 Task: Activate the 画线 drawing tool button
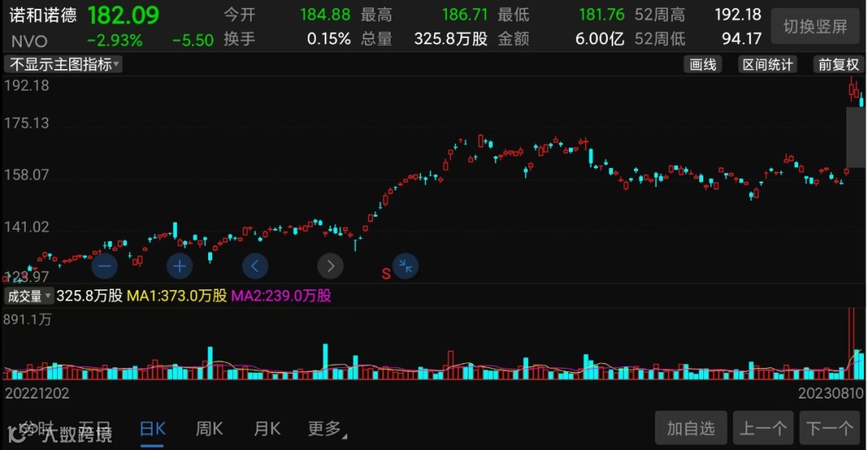click(x=703, y=65)
